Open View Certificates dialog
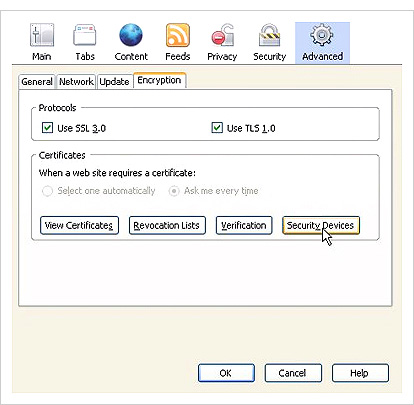The width and height of the screenshot is (414, 405). (x=79, y=226)
